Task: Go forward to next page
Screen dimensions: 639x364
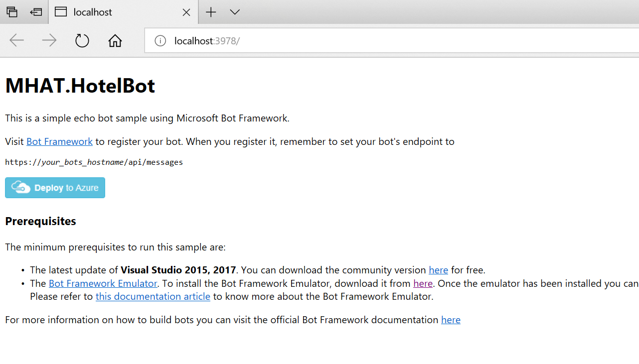Action: click(49, 40)
